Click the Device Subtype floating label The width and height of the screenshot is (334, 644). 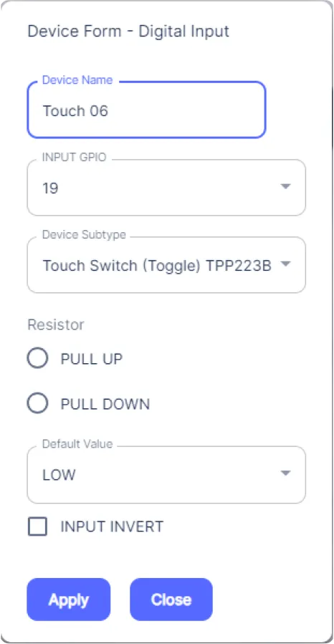coord(85,234)
